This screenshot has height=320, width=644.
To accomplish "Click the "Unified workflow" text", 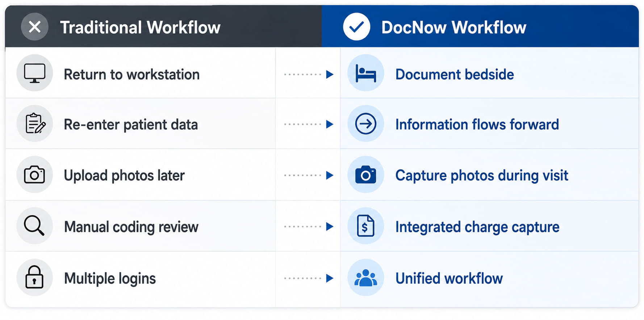I will point(449,279).
